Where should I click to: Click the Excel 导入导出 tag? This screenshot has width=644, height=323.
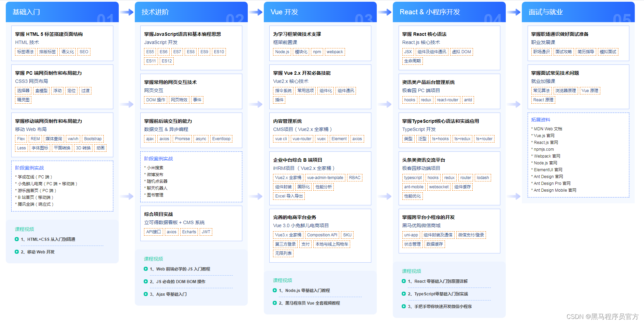(x=289, y=196)
